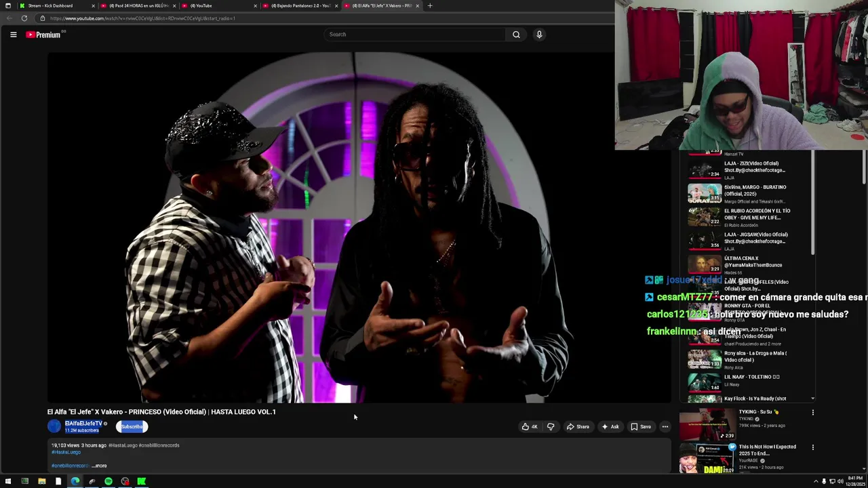Click the search magnifier button
This screenshot has height=488, width=868.
pos(516,35)
